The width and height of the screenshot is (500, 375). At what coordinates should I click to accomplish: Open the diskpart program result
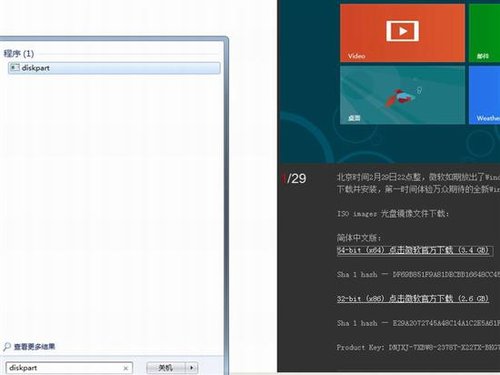[x=114, y=68]
